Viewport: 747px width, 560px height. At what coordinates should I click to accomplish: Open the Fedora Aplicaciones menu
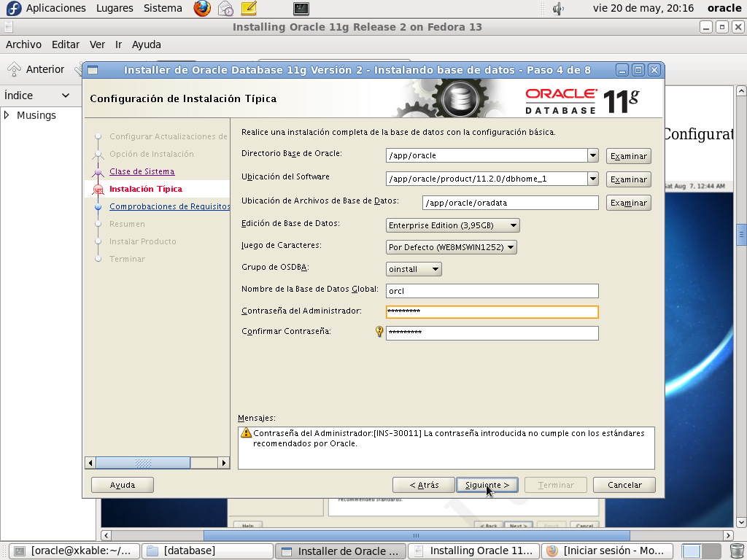point(46,8)
